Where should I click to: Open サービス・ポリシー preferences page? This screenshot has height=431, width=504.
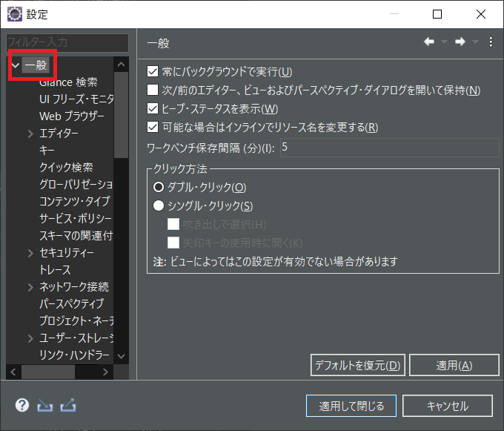pos(76,219)
